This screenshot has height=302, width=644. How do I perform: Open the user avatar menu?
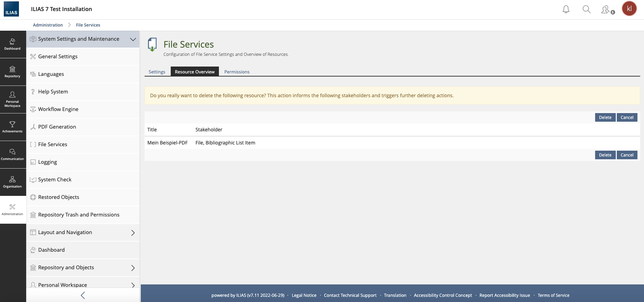coord(629,9)
